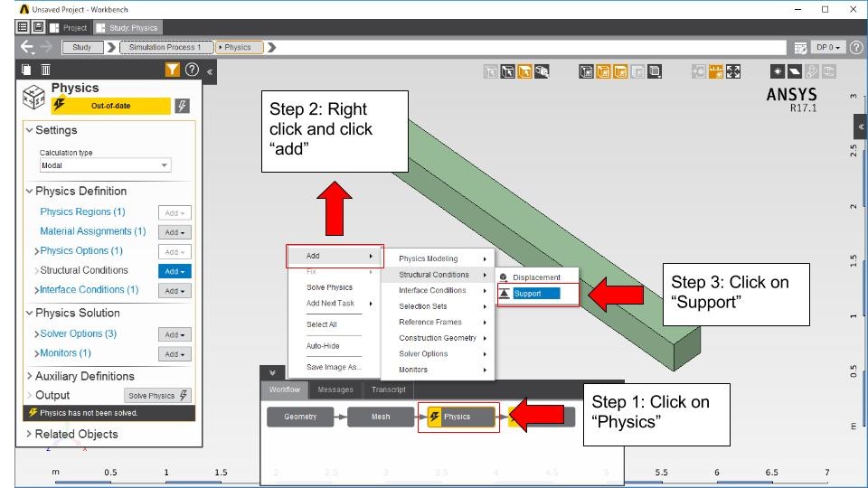Open the Physics Modeling submenu
The image size is (868, 488).
click(x=438, y=258)
